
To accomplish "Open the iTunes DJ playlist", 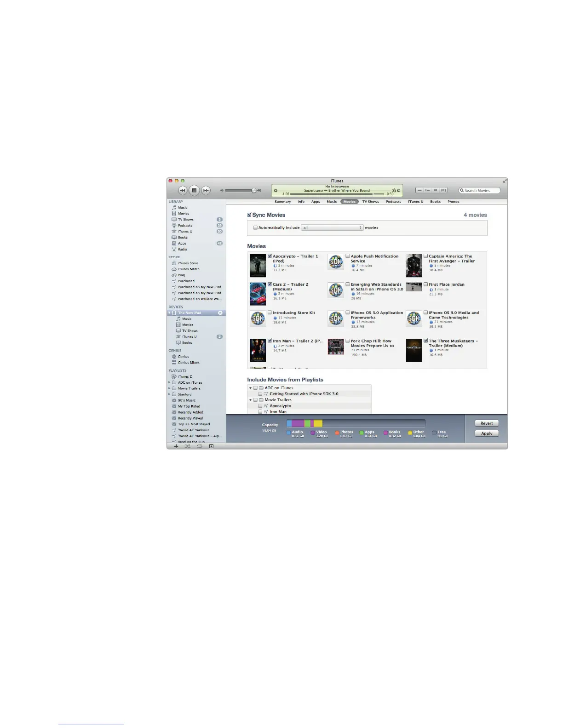I will [x=185, y=377].
